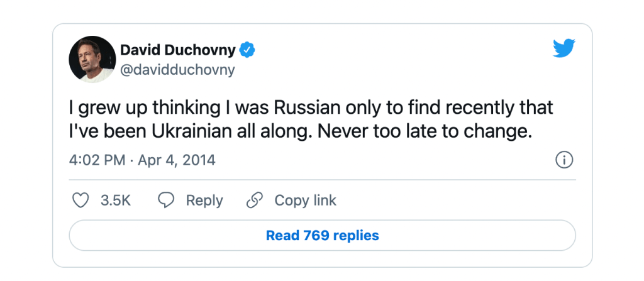Open the Twitter info circle icon
Screen dimensions: 644x281
click(564, 160)
